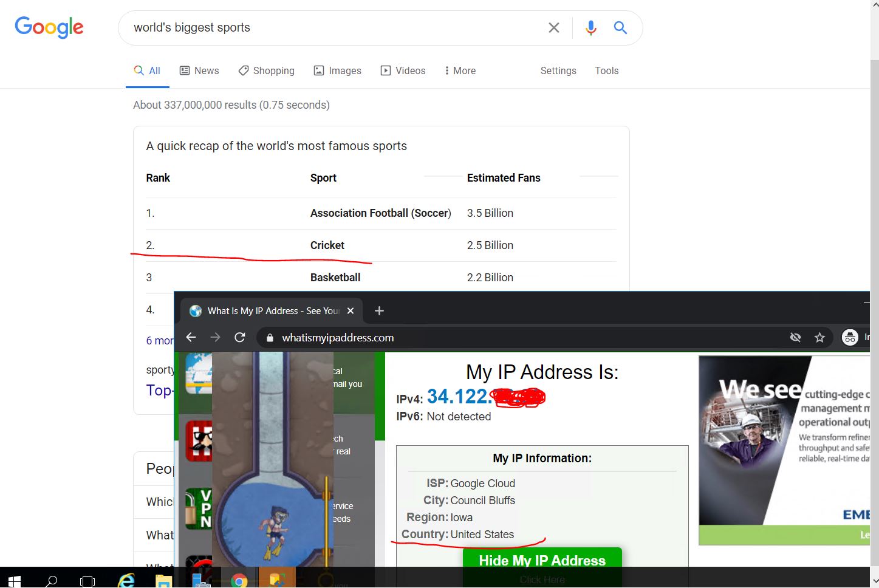The height and width of the screenshot is (588, 879).
Task: Click the 'Council Bluffs' city value
Action: (483, 501)
